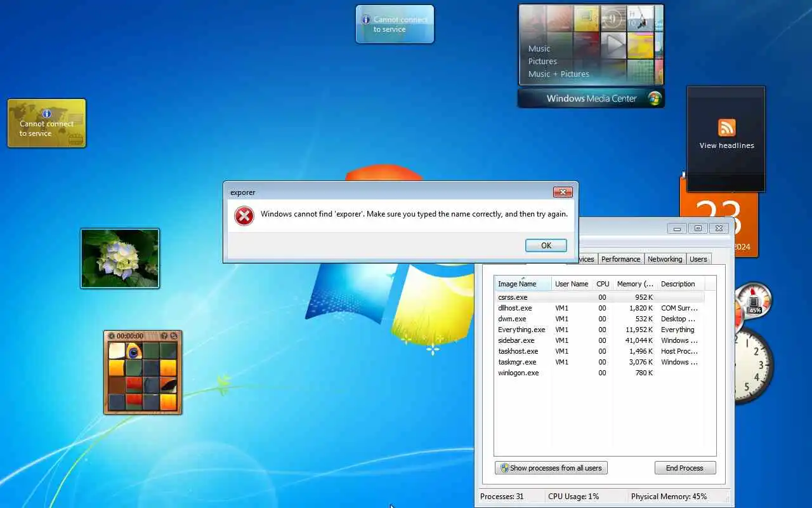Click the orange RSS feed icon
This screenshot has width=812, height=508.
(727, 128)
